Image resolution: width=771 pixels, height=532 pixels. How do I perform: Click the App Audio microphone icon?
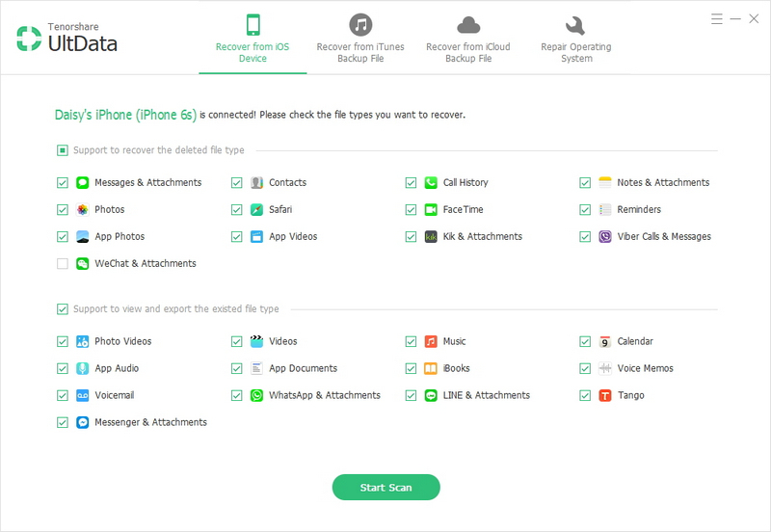point(82,369)
